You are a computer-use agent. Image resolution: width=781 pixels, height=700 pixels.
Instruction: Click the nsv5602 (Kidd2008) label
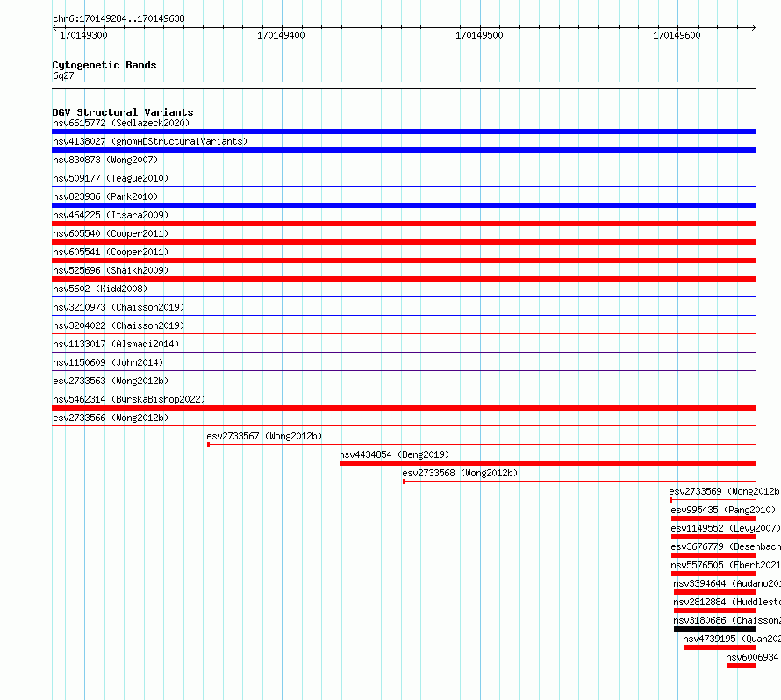point(100,289)
